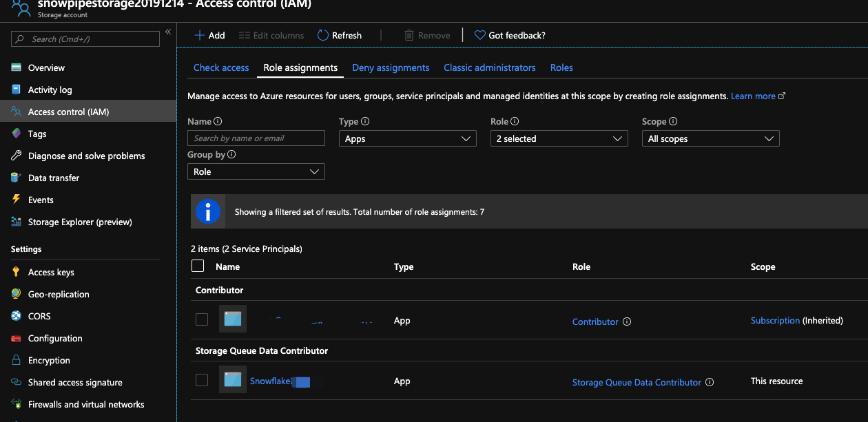Click the Access control (IAM) people icon
Screen dimensions: 868x422
pos(16,112)
